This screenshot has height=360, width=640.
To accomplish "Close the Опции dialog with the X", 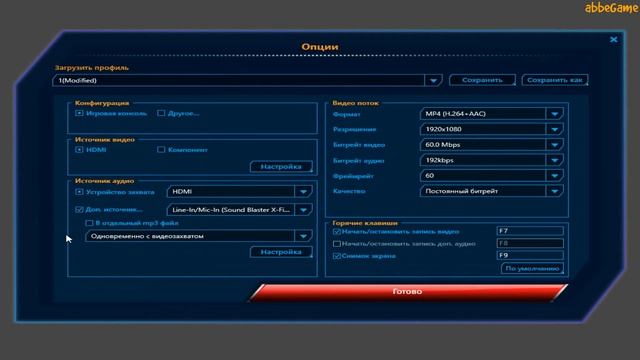I will 613,40.
